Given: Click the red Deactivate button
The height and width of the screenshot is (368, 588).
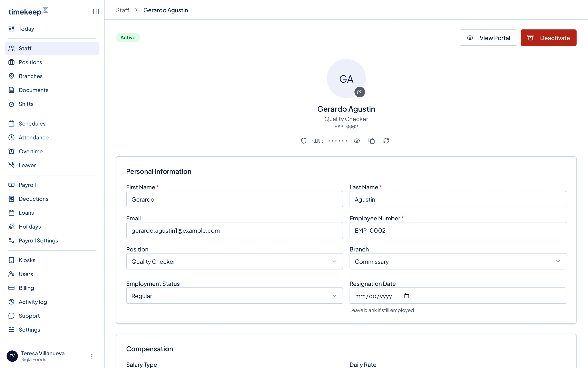Looking at the screenshot, I should click(548, 38).
